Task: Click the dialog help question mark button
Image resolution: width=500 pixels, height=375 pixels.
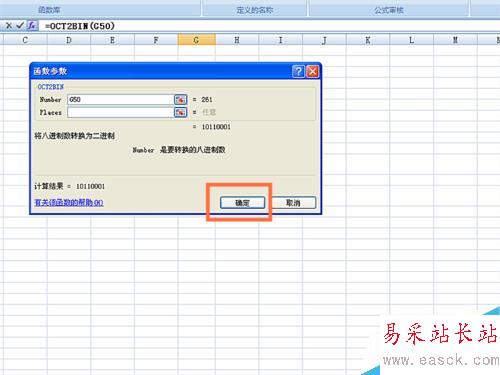Action: coord(298,71)
